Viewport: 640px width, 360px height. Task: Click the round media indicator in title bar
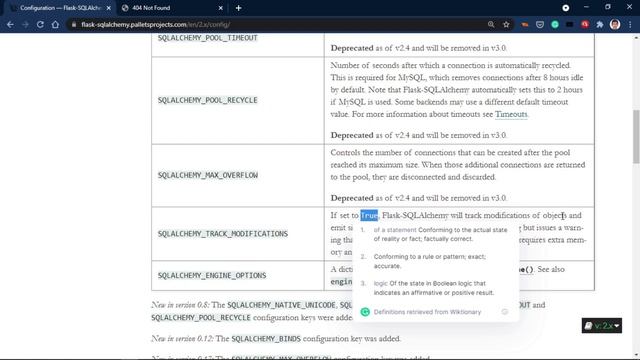[565, 8]
